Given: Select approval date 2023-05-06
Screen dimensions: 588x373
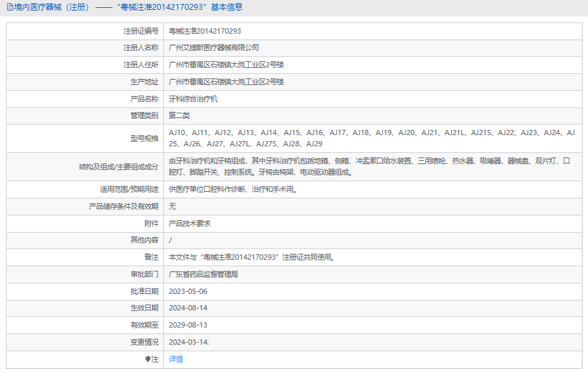Looking at the screenshot, I should [188, 291].
